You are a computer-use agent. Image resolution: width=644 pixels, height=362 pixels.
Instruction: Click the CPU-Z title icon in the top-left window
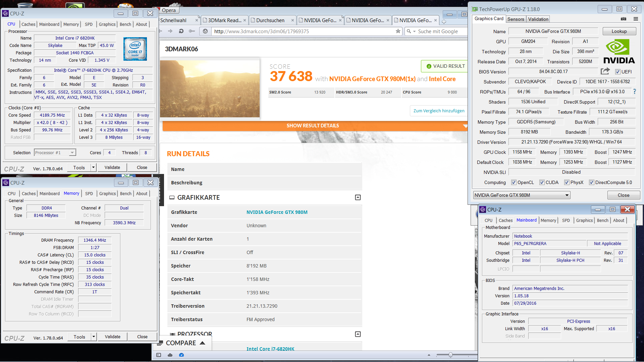tap(5, 13)
